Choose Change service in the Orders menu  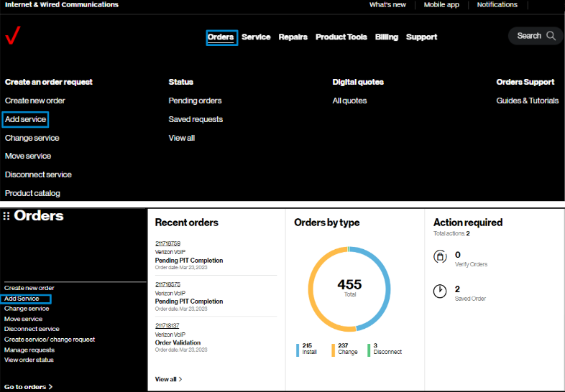coord(32,139)
